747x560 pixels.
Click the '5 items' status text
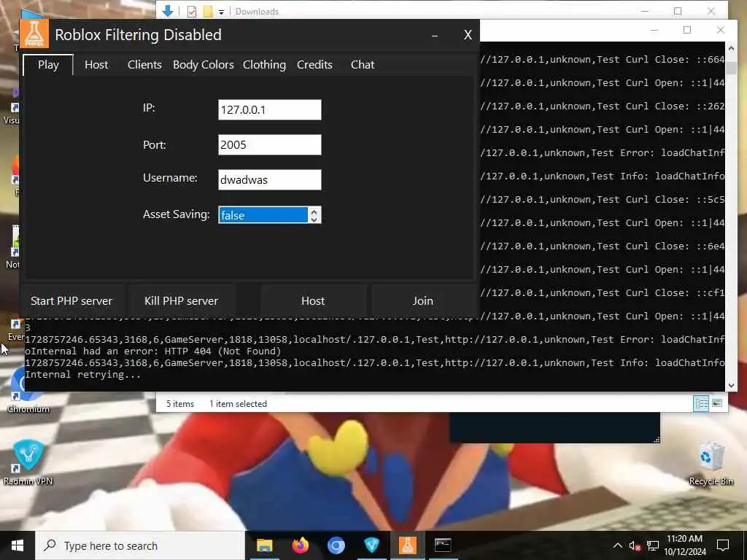coord(180,404)
